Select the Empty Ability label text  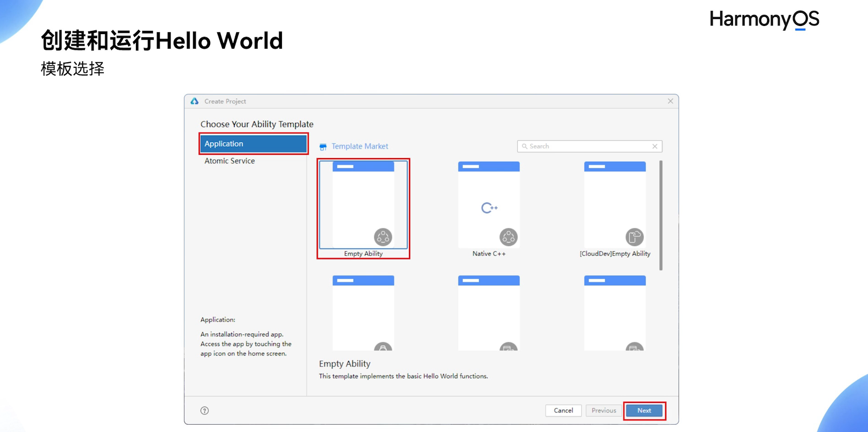363,254
